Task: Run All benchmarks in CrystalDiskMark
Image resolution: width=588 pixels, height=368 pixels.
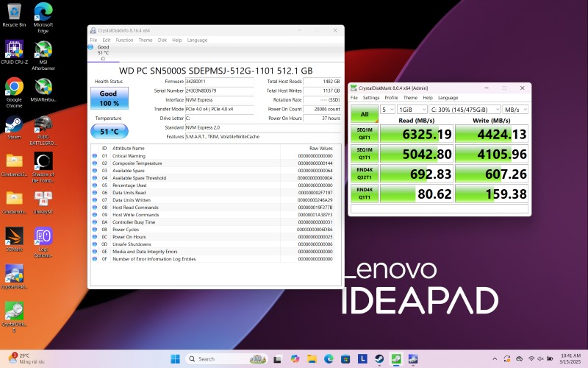Action: tap(365, 114)
